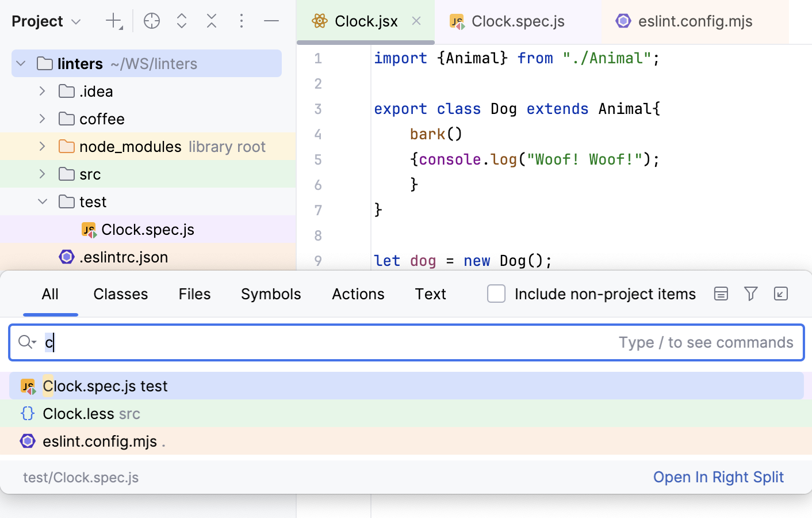
Task: Select the node_modules library root row
Action: tap(148, 146)
